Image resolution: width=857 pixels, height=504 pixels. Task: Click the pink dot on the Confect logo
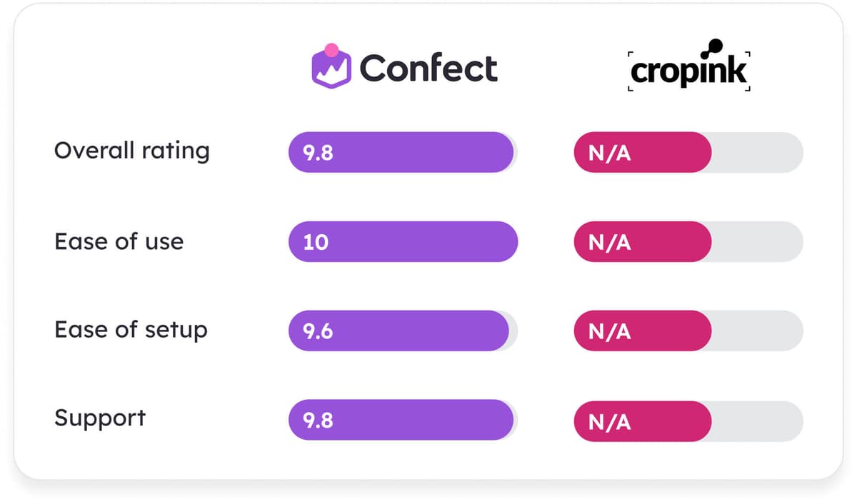(x=331, y=50)
